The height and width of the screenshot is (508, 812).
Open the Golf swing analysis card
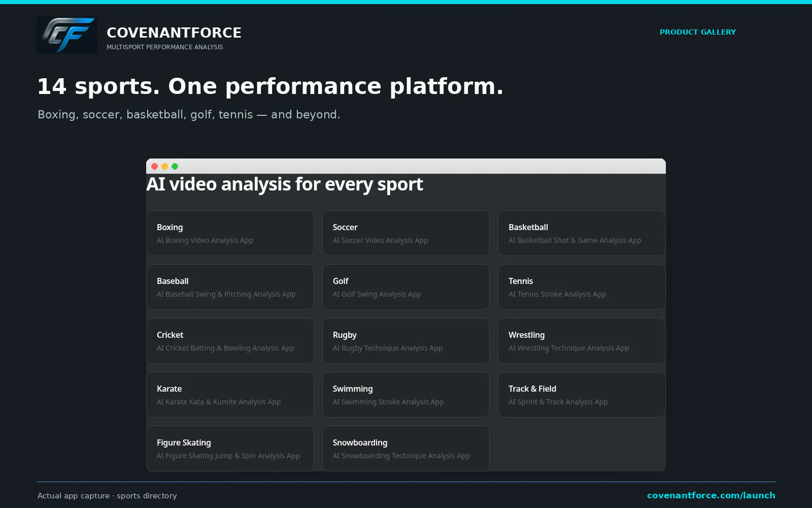coord(406,287)
